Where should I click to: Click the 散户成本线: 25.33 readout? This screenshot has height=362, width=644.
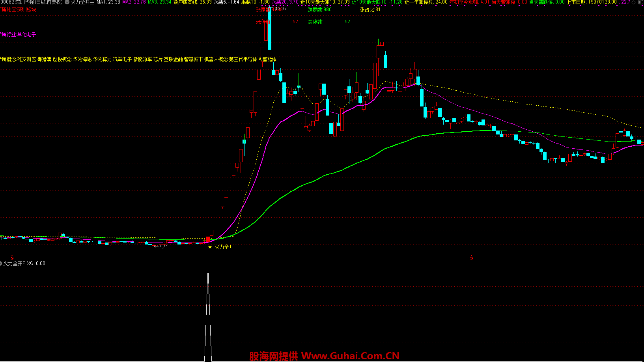(x=192, y=2)
